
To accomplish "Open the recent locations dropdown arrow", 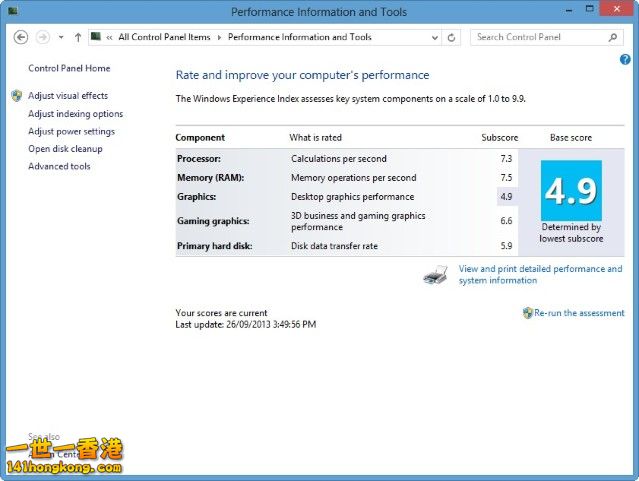I will pos(61,37).
